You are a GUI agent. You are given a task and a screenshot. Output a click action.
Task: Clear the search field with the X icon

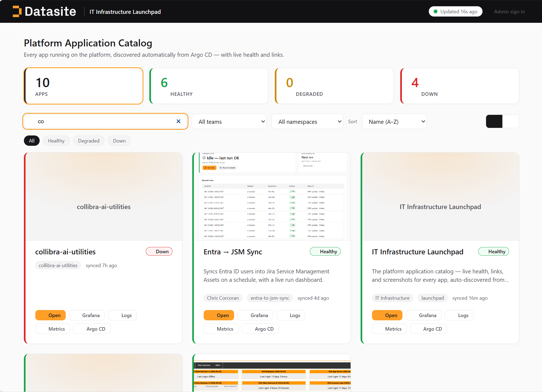click(x=178, y=121)
